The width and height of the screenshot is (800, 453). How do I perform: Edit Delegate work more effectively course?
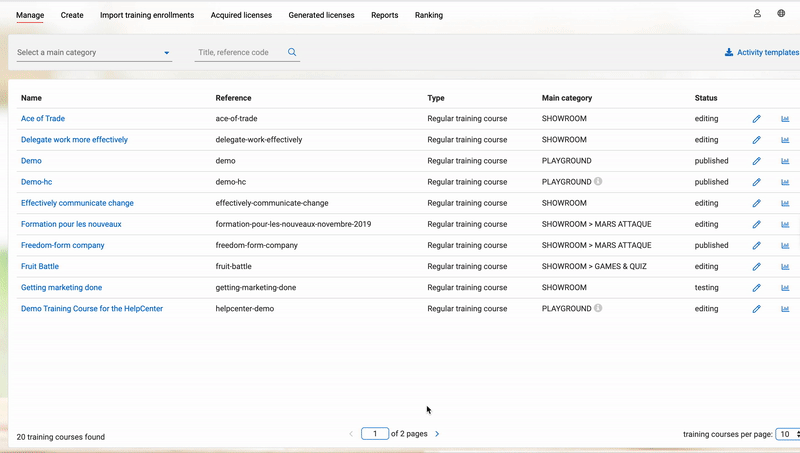(756, 140)
